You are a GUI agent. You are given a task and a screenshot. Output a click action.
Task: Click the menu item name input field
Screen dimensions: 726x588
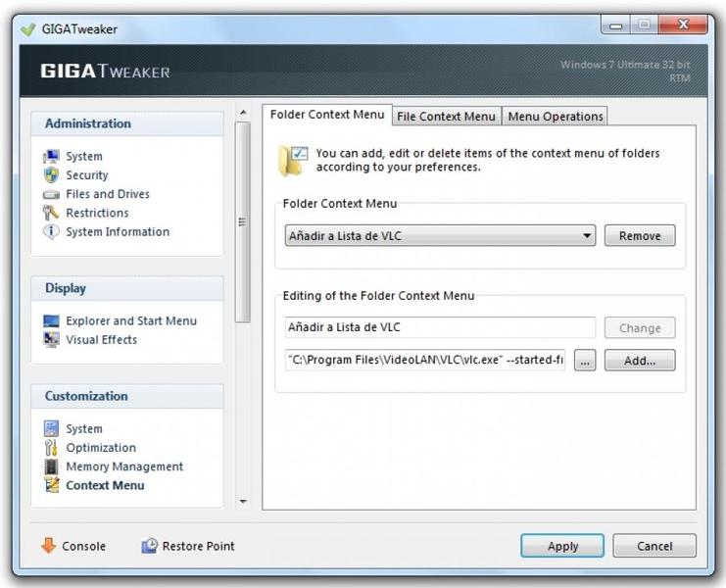click(x=440, y=327)
